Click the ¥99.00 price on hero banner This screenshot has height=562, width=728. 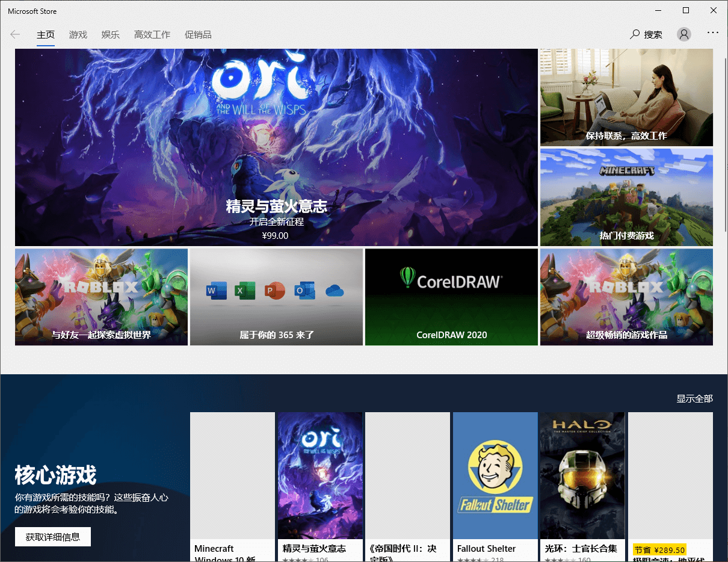pos(276,236)
